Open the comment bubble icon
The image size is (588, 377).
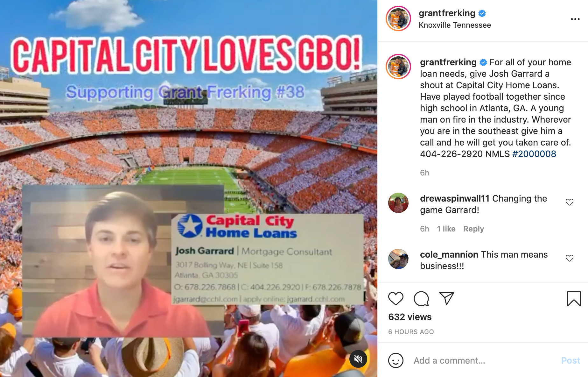[421, 299]
